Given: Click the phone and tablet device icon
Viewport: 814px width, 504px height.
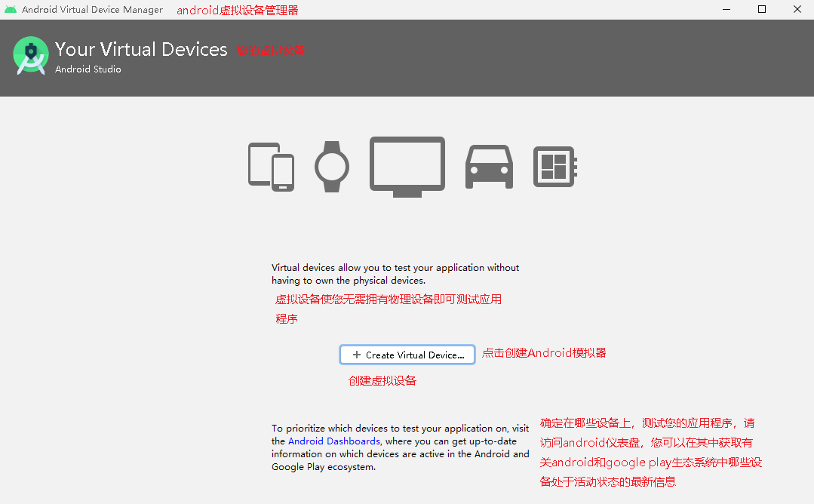Looking at the screenshot, I should coord(271,167).
